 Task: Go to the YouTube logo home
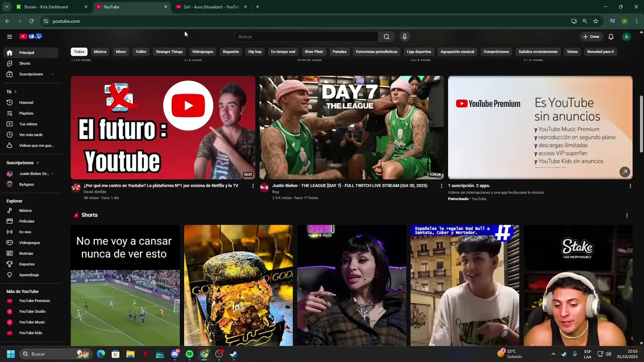[31, 36]
